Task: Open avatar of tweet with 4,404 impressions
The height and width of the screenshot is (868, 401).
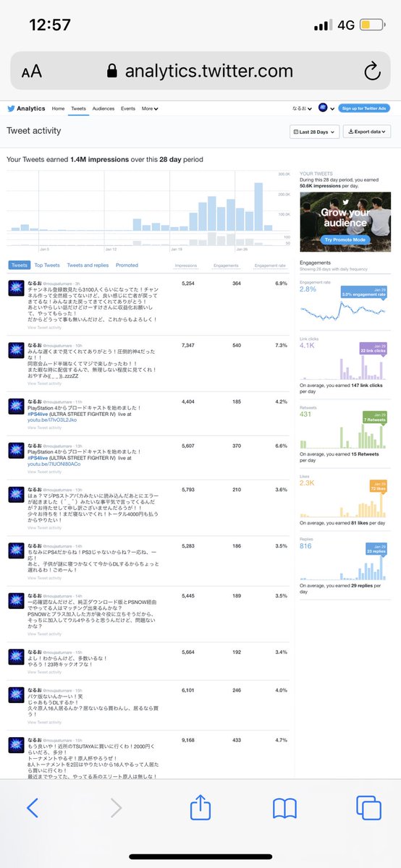Action: pyautogui.click(x=17, y=407)
